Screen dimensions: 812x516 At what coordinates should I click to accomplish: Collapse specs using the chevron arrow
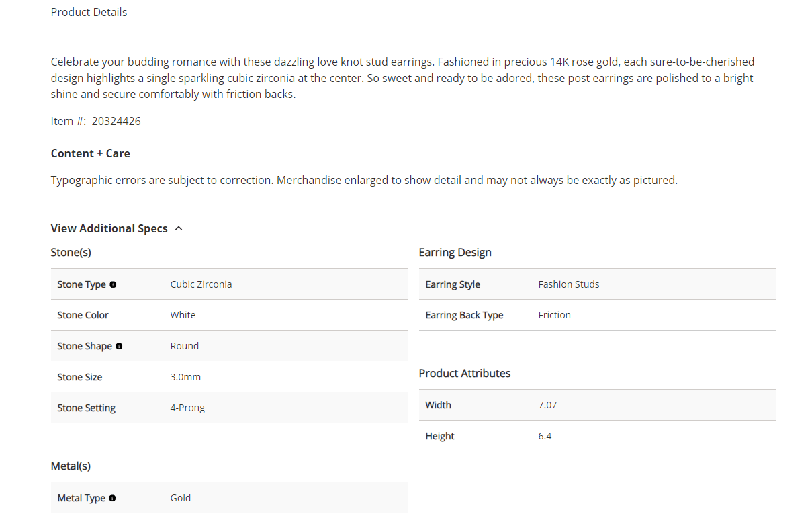[179, 228]
